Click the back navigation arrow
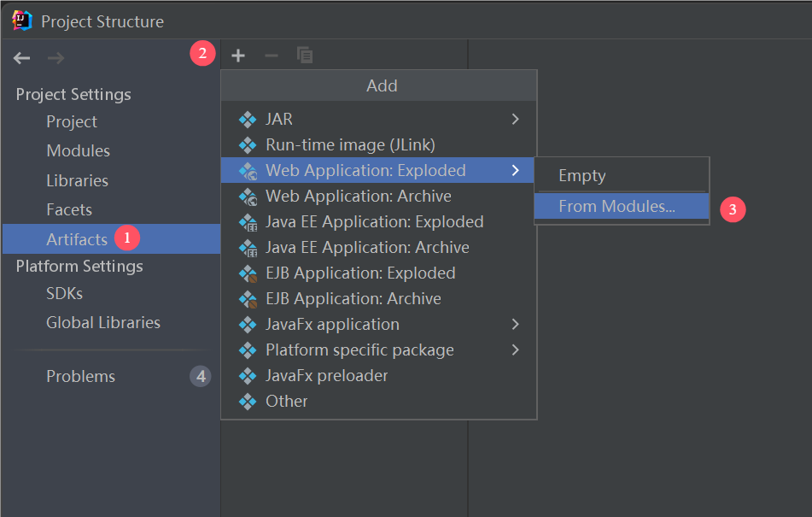 (x=22, y=58)
